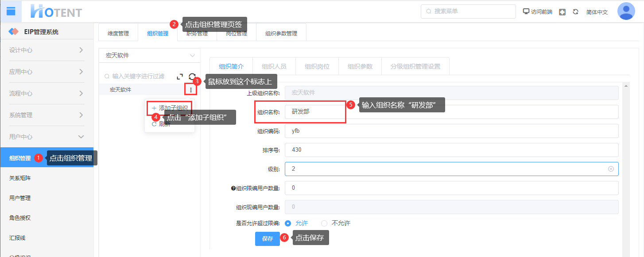Click the 组织限编用户数量 input field
Screen dimensions: 644x257
[452, 188]
